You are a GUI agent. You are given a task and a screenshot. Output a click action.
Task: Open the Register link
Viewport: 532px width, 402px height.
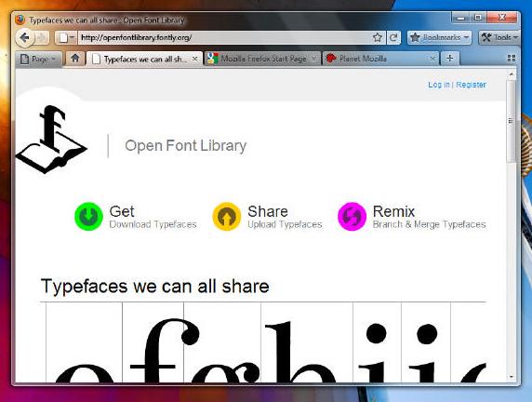471,85
